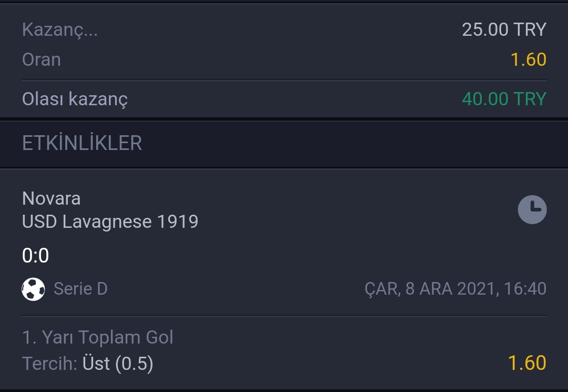
Task: Tap the 25.00 TRY stake amount
Action: pyautogui.click(x=504, y=29)
